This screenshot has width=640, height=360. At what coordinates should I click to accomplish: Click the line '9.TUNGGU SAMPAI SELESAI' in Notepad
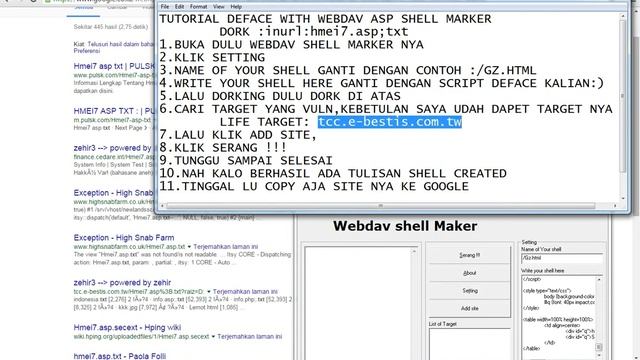246,160
